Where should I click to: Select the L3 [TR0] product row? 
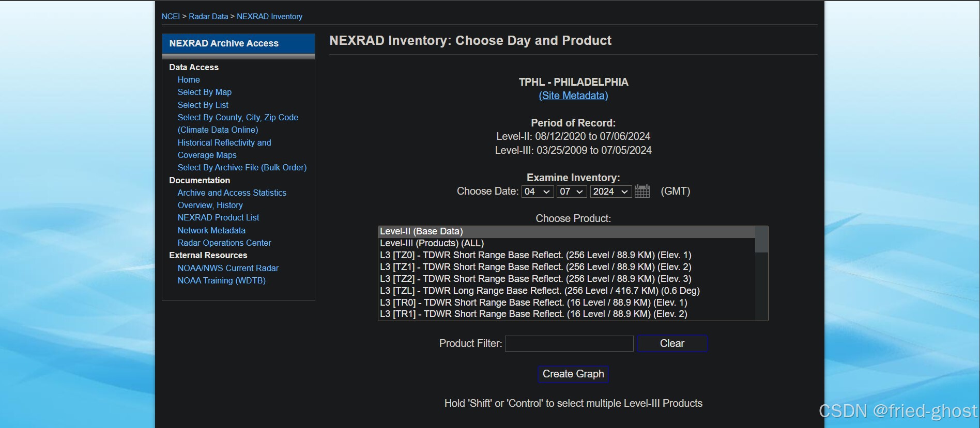(x=566, y=303)
